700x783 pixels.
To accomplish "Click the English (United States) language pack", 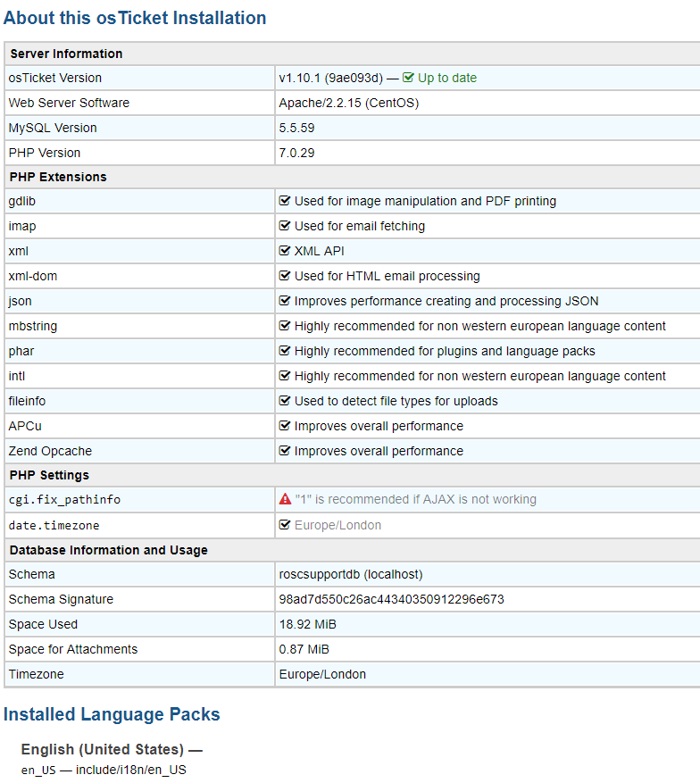I will (x=103, y=750).
